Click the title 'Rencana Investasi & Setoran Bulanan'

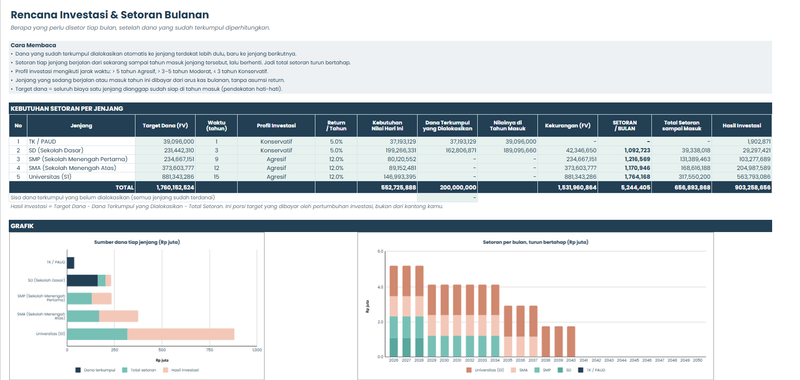(x=109, y=15)
